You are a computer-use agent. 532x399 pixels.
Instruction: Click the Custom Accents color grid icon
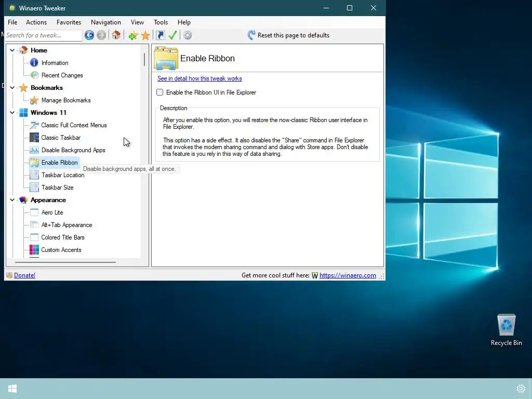(34, 250)
